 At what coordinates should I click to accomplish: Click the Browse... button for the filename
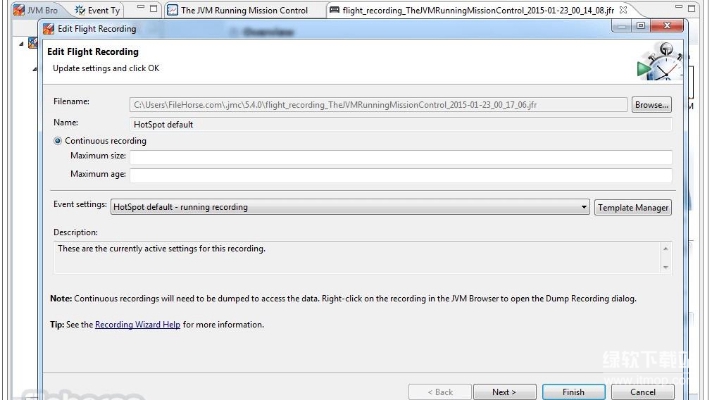[651, 104]
